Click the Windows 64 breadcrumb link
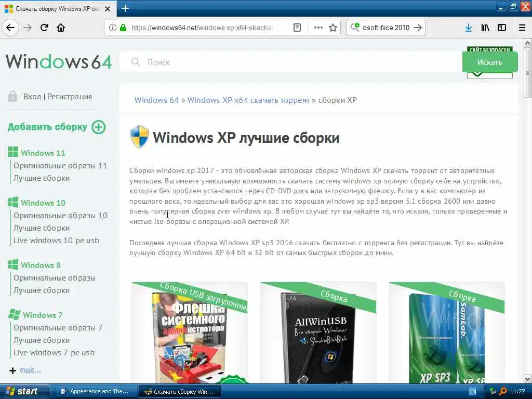Screen dimensions: 532x399 coord(156,100)
